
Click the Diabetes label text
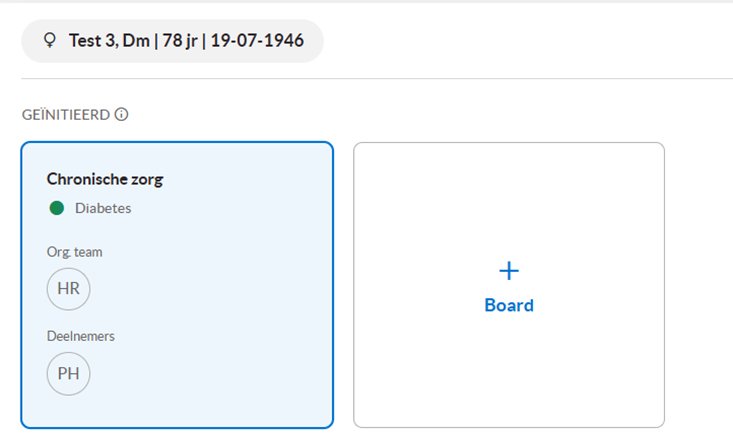103,208
